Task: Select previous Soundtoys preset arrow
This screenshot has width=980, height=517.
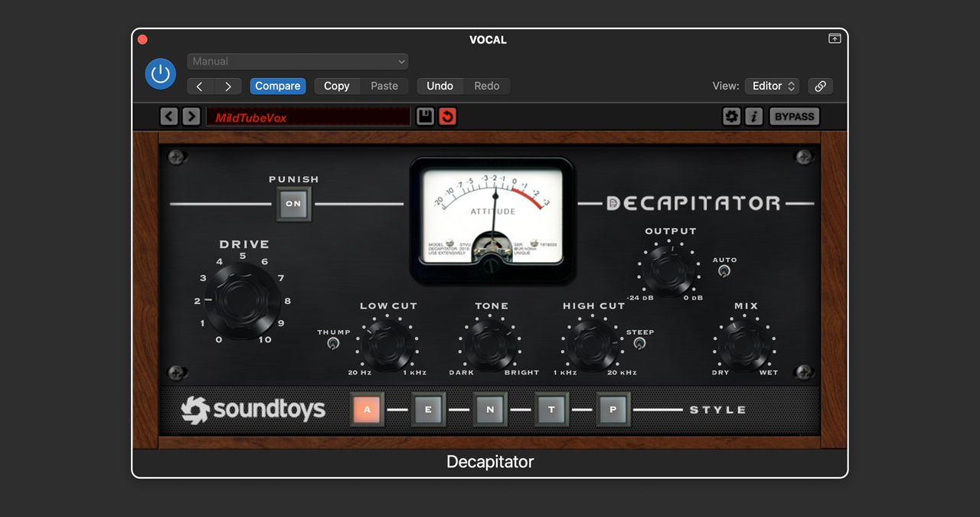Action: [169, 116]
